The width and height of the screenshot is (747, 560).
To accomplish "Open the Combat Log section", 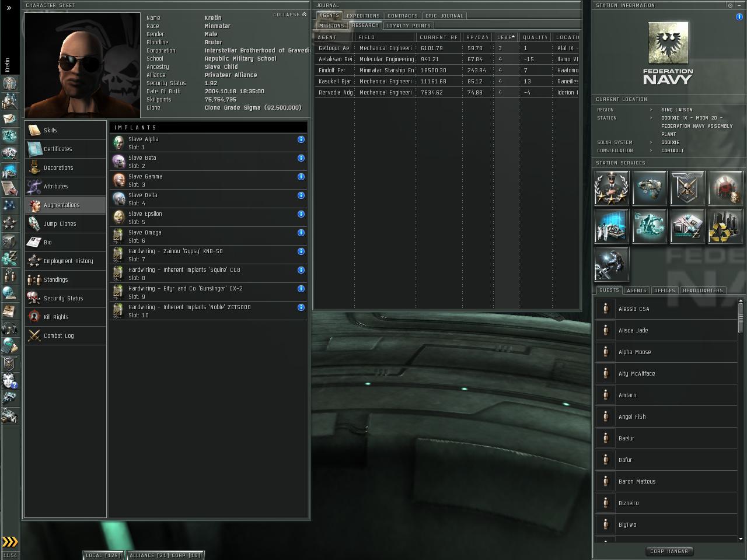I will 65,335.
